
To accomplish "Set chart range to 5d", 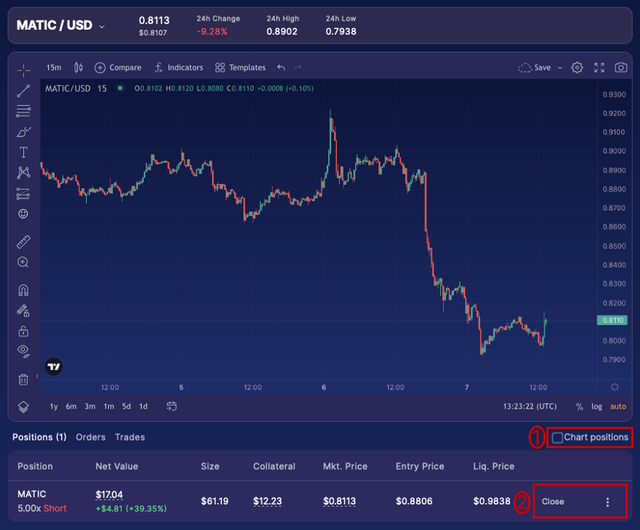I will (x=127, y=406).
